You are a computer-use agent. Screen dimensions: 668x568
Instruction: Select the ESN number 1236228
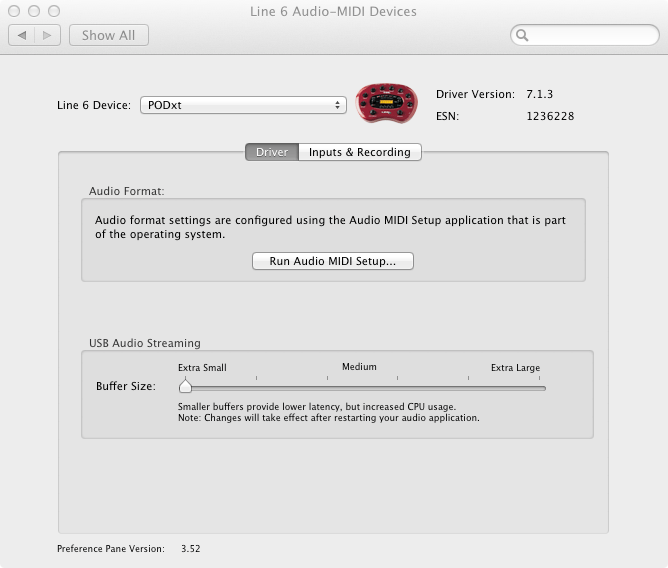tap(550, 116)
